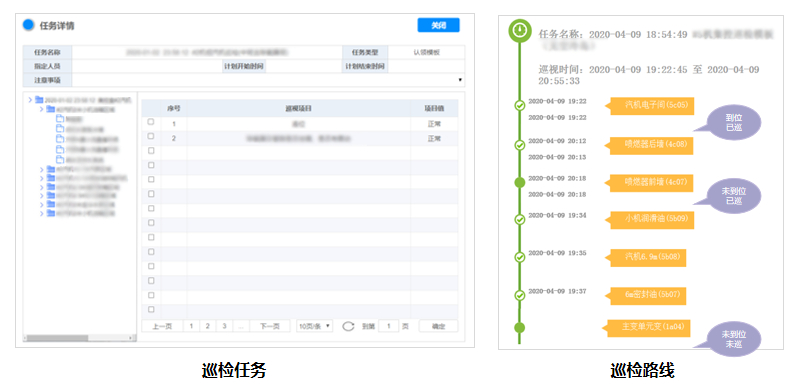Click the green clock icon atop timeline
The image size is (795, 392).
coord(520,31)
